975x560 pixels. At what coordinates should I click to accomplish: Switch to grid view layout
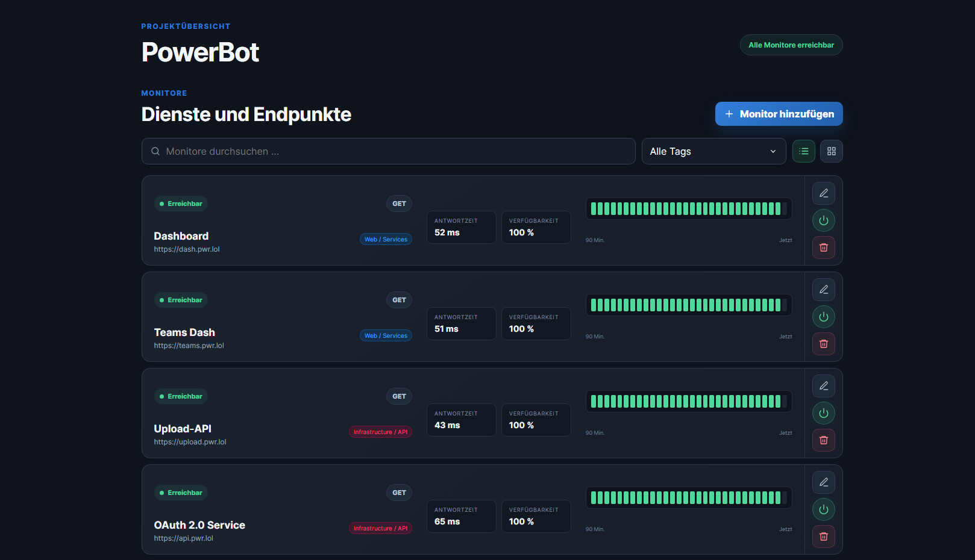[832, 151]
